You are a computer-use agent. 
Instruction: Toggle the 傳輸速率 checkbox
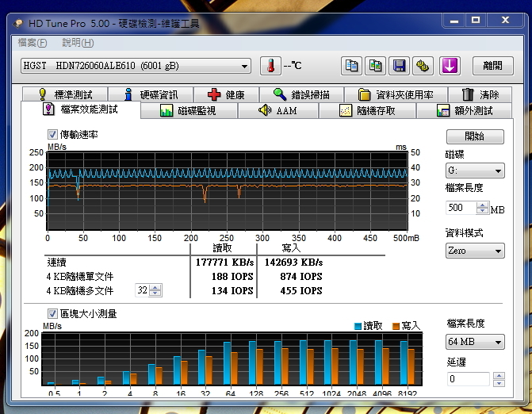tap(53, 135)
